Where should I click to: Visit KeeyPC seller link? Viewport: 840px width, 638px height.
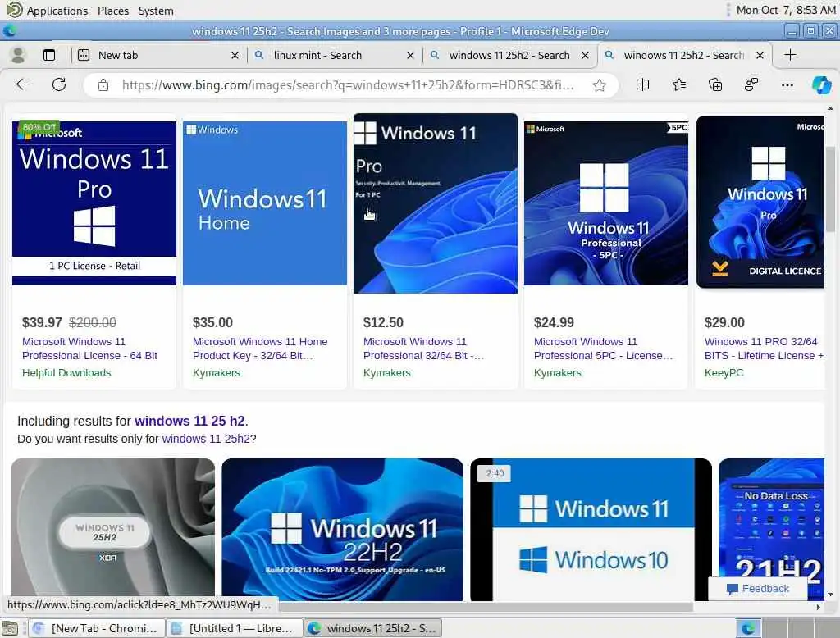(x=724, y=373)
